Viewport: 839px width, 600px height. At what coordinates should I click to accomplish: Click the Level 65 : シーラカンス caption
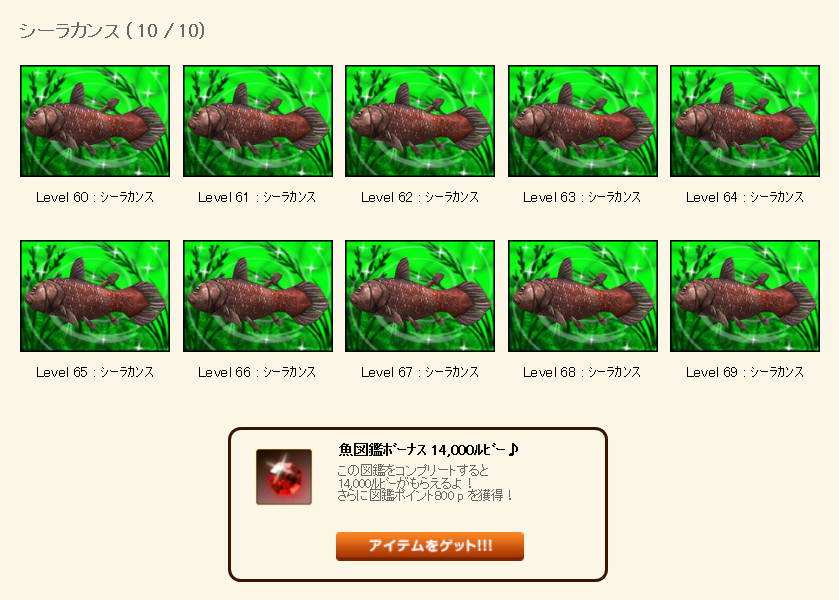(x=95, y=373)
